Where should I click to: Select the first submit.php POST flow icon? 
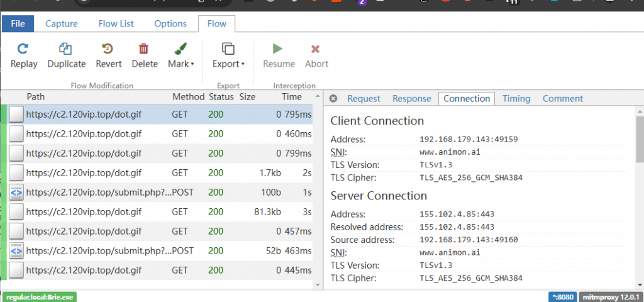17,193
